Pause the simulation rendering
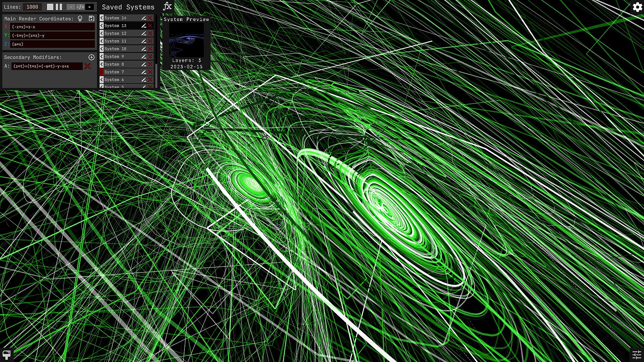This screenshot has width=644, height=362. (59, 7)
